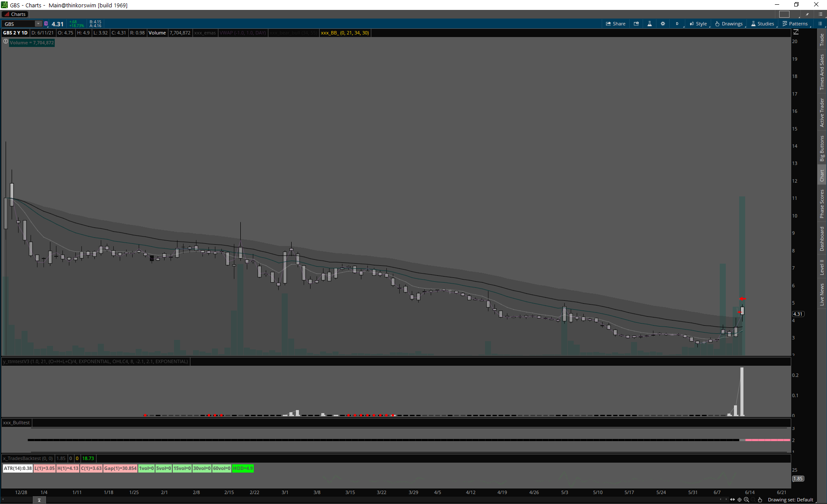Toggle the bottom panel collapse arrow
Screen dimensions: 827x504
pos(39,500)
